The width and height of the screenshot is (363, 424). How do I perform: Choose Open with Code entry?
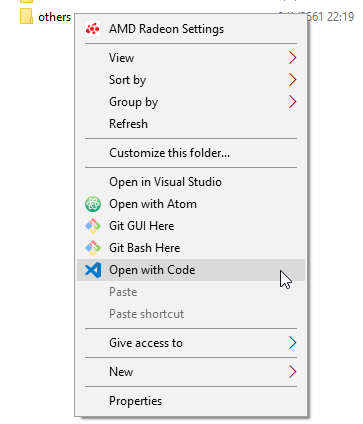pos(191,270)
